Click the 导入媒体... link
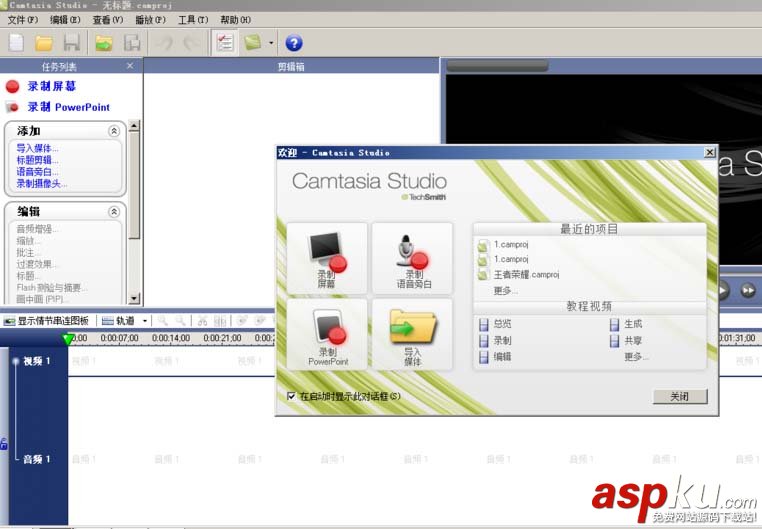Image resolution: width=762 pixels, height=529 pixels. (x=37, y=148)
